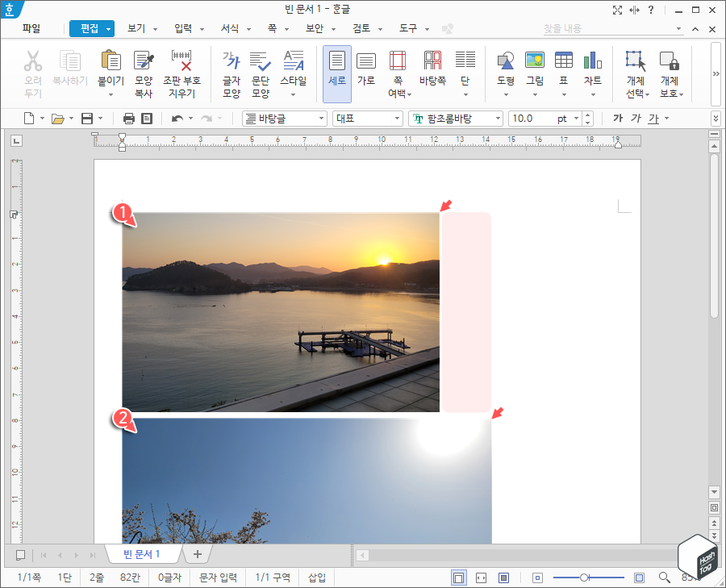726x588 pixels.
Task: Click the Object Protect (개체 보호) icon
Action: 669,60
